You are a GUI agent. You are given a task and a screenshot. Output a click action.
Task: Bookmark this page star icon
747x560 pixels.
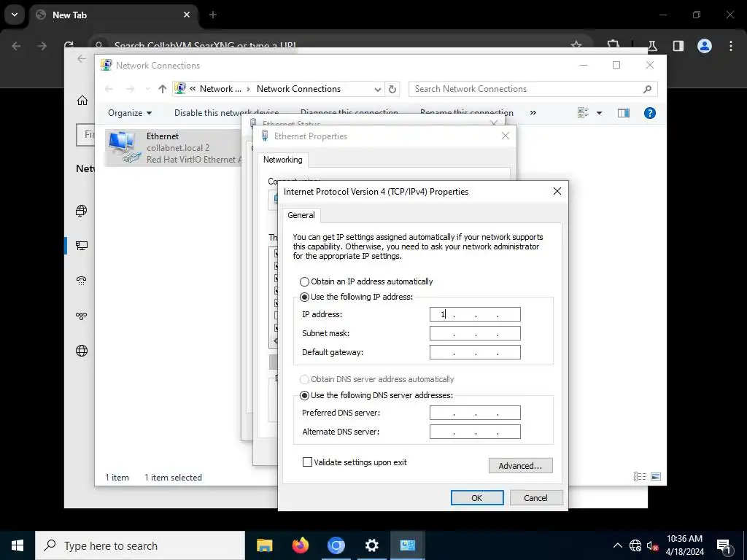click(x=576, y=46)
